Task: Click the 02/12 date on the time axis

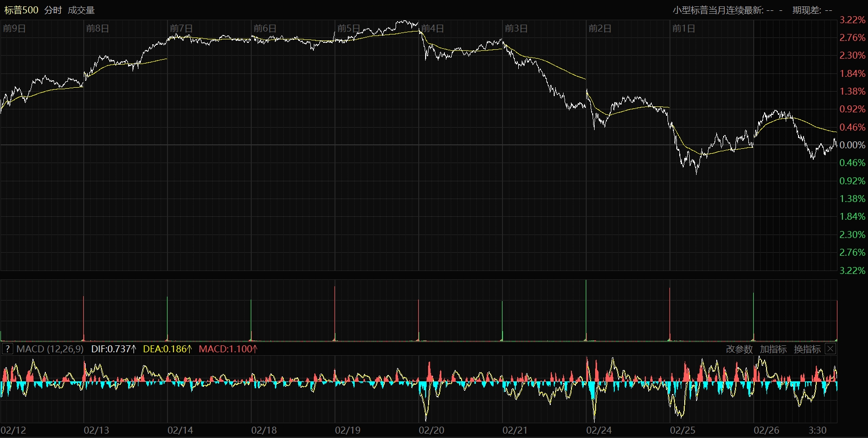Action: pos(13,430)
